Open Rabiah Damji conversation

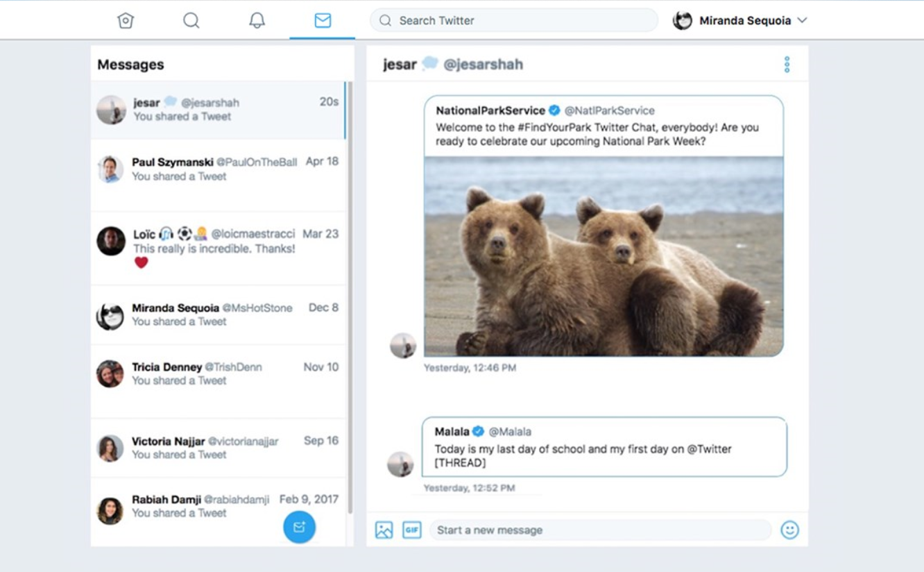[x=218, y=512]
